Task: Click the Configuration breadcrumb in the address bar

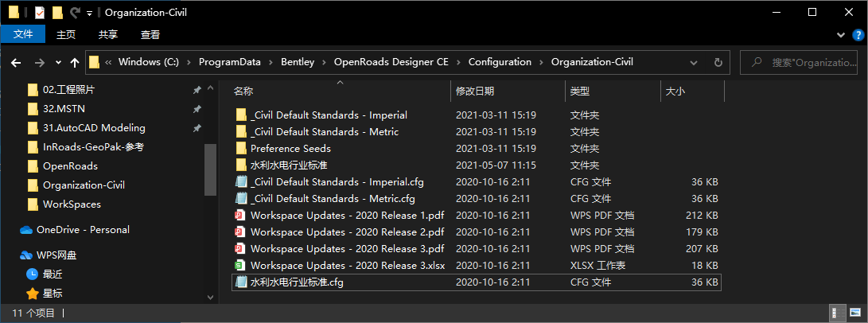Action: click(x=500, y=62)
